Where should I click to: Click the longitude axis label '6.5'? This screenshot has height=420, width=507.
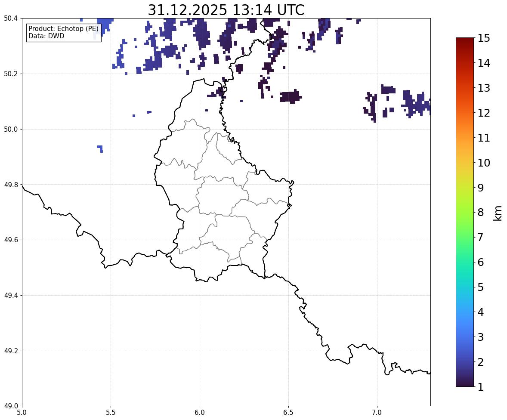[288, 413]
